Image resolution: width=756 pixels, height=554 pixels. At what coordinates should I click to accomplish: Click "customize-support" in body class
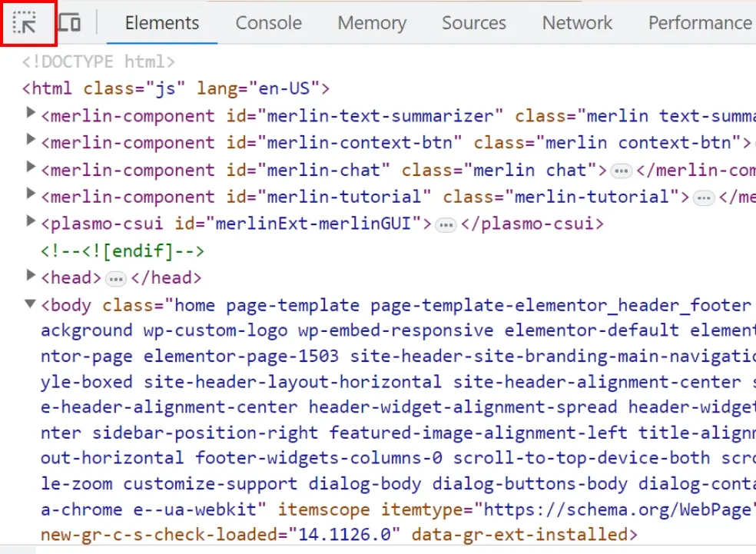211,484
